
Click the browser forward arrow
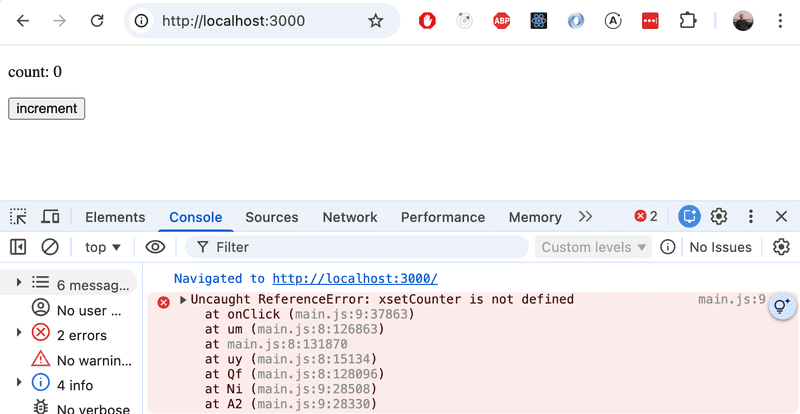coord(60,21)
